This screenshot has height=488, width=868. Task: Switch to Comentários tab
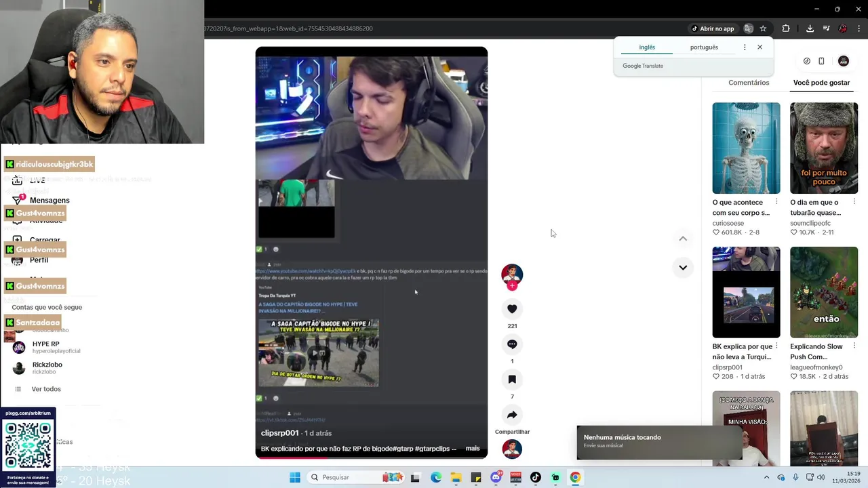(x=749, y=83)
